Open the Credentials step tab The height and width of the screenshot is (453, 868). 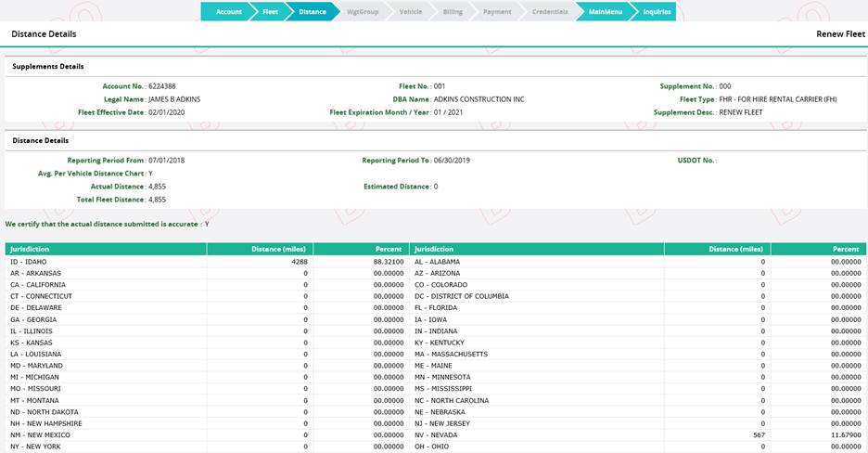[549, 12]
